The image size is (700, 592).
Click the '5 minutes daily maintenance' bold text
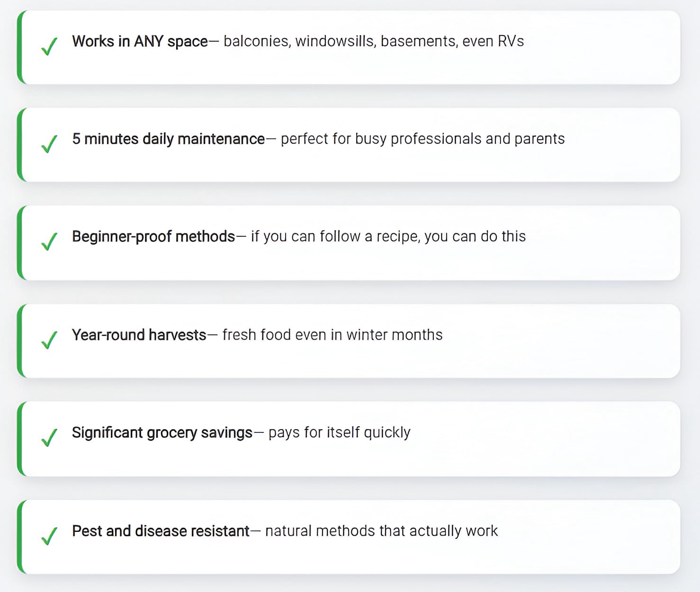[x=168, y=139]
